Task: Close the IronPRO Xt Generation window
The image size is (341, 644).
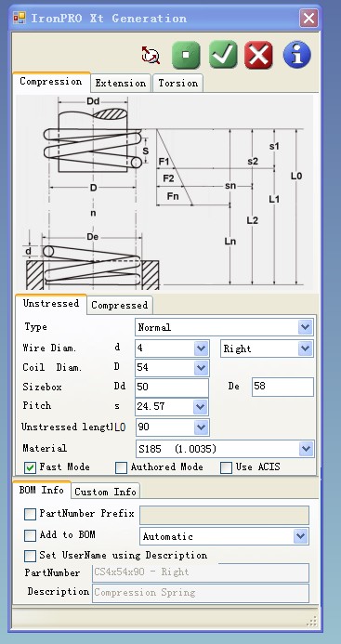Action: (308, 18)
